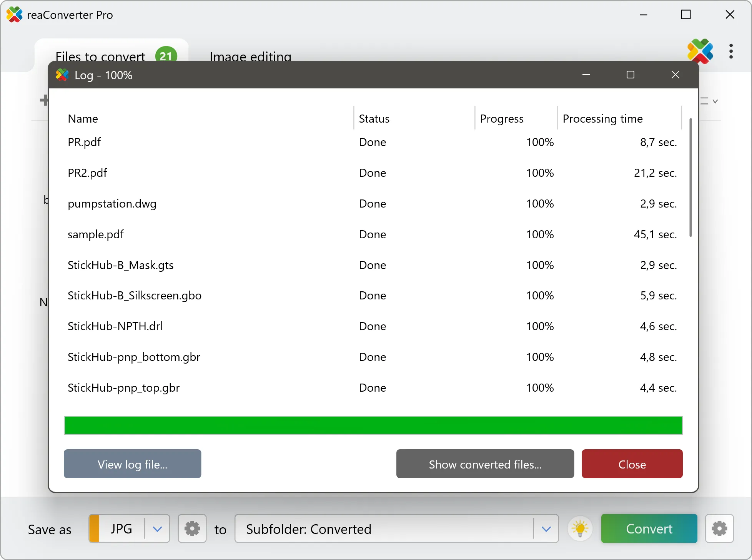Viewport: 752px width, 560px height.
Task: Click the Subfolder: Converted destination field
Action: pyautogui.click(x=384, y=529)
